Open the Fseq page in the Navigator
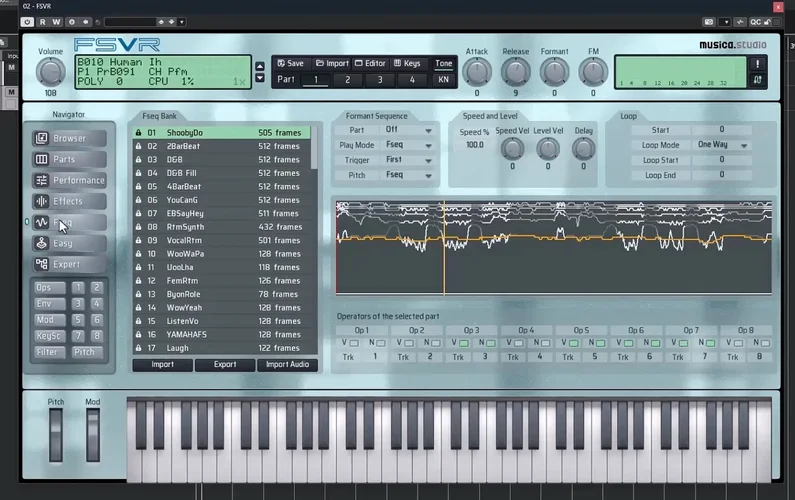The height and width of the screenshot is (500, 795). coord(69,222)
